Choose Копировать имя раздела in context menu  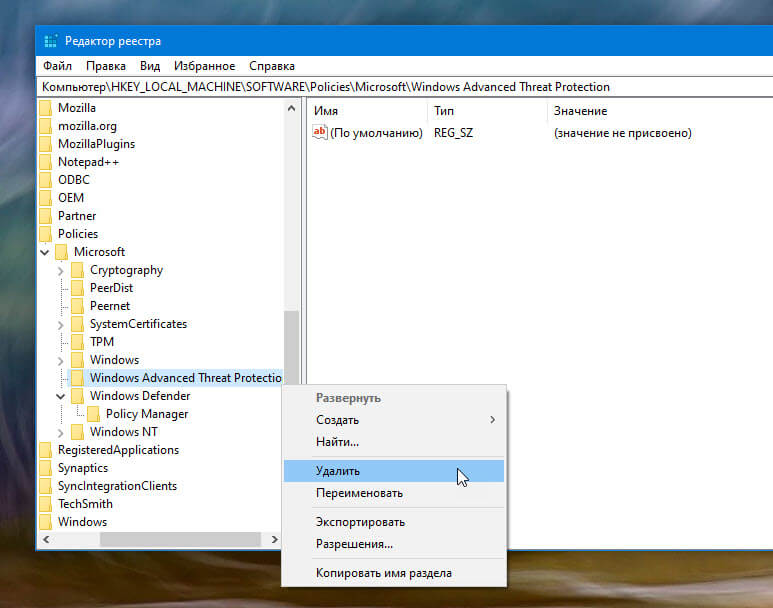tap(394, 573)
